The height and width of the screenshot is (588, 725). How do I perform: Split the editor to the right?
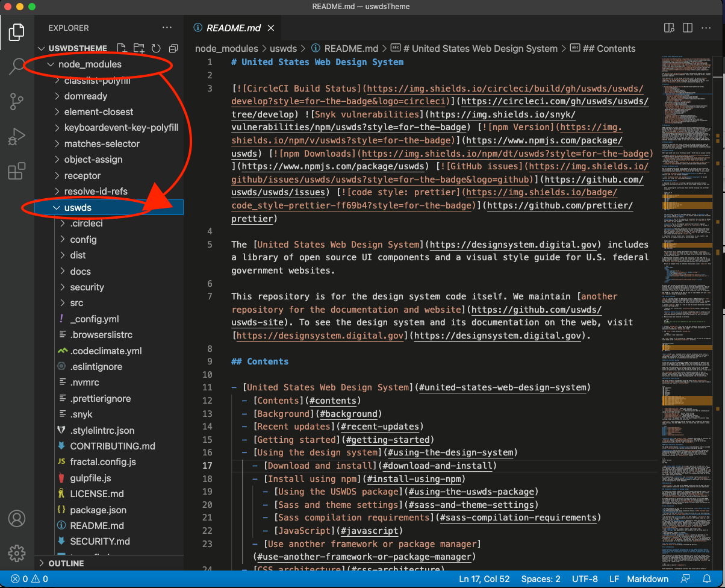point(687,28)
